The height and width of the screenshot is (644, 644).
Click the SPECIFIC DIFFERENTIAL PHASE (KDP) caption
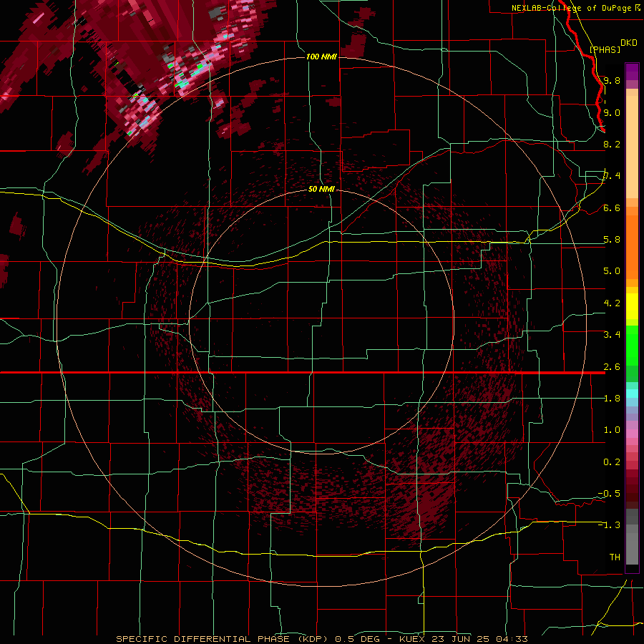(x=222, y=639)
